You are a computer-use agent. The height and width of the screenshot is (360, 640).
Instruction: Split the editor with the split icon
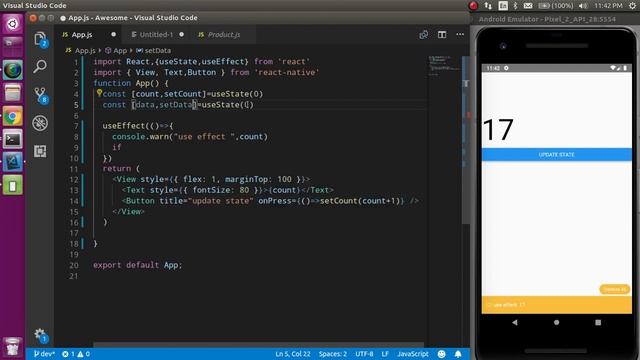[442, 35]
